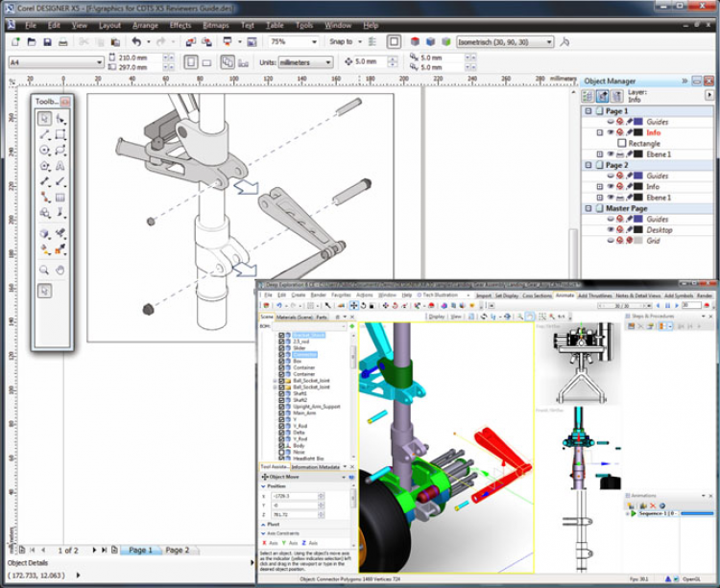Click the Export icon in Corel toolbar
The height and width of the screenshot is (588, 720).
206,42
